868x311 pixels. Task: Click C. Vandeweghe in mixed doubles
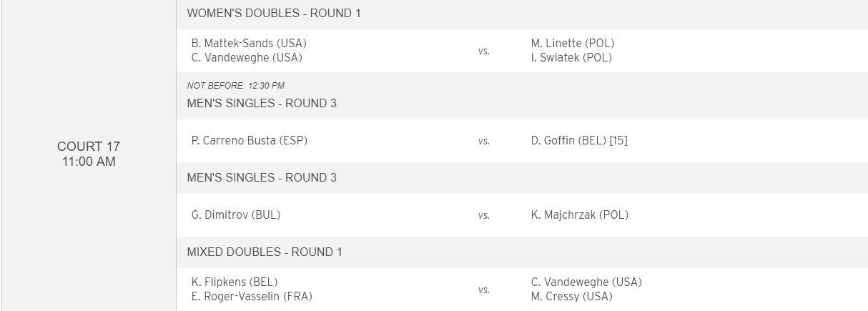(x=586, y=282)
